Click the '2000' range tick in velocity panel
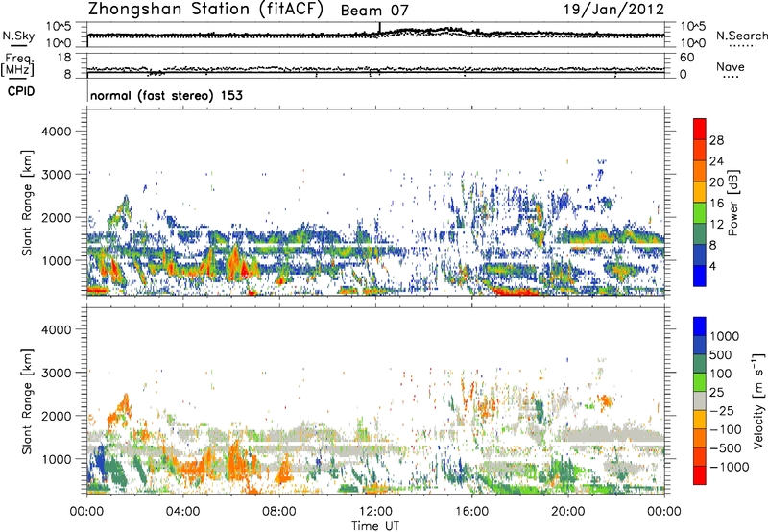This screenshot has height=532, width=768. pyautogui.click(x=57, y=416)
